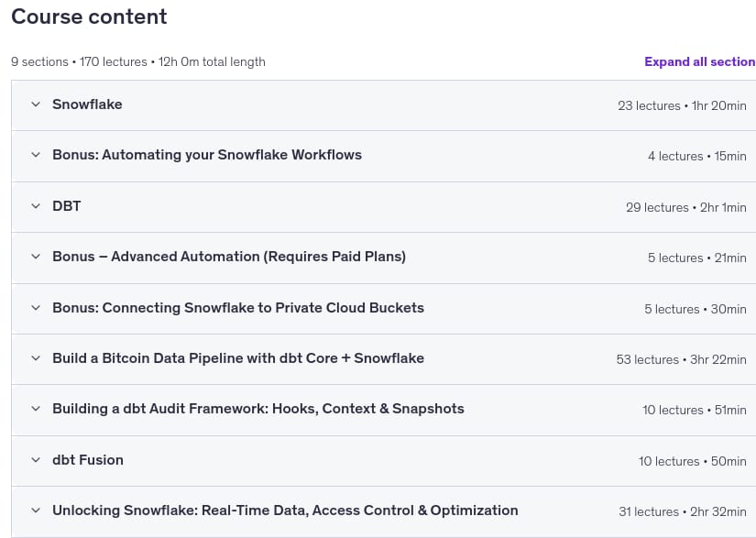Expand the Snowflake section chevron

point(36,104)
